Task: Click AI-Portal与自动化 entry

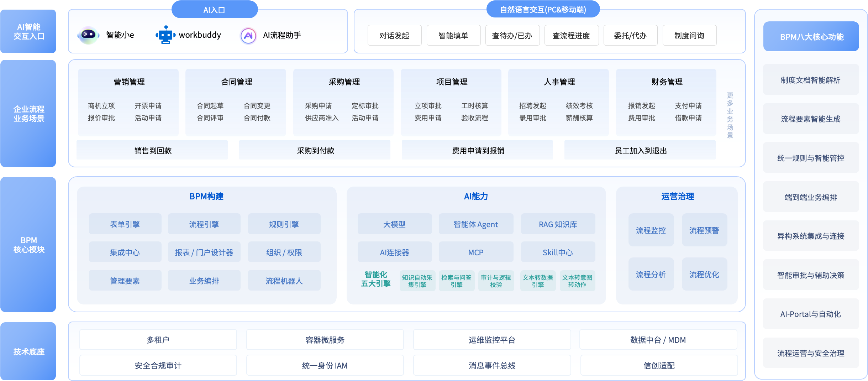Action: (x=811, y=314)
